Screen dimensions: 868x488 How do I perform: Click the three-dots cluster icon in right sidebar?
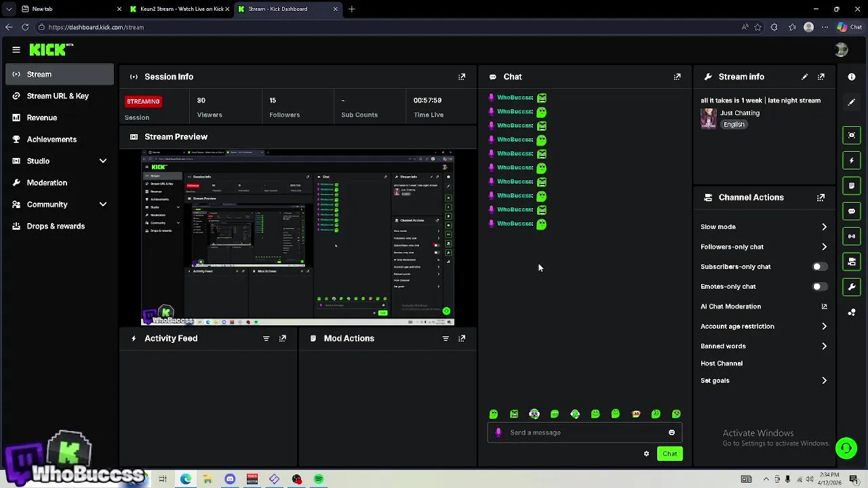pyautogui.click(x=852, y=312)
